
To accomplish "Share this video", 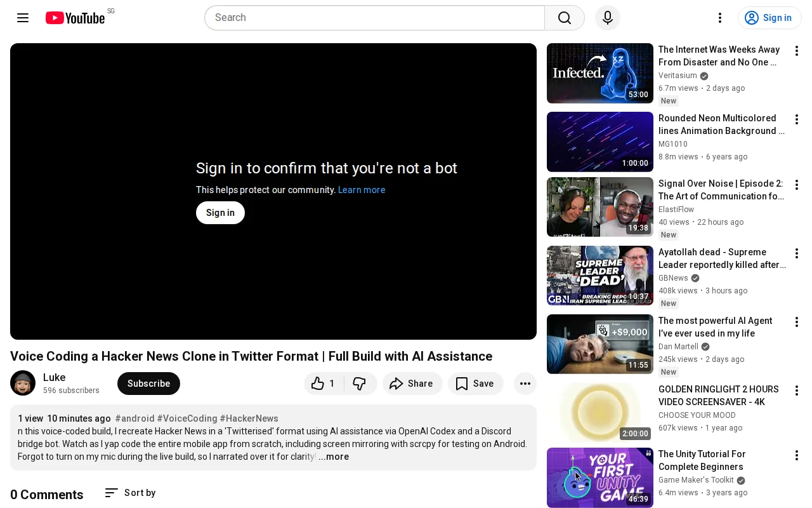I will point(412,384).
